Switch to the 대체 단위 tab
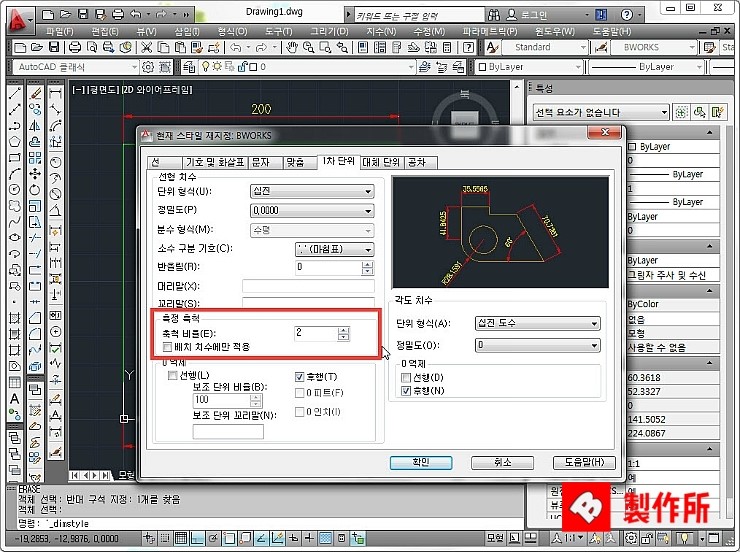This screenshot has width=740, height=552. 381,163
